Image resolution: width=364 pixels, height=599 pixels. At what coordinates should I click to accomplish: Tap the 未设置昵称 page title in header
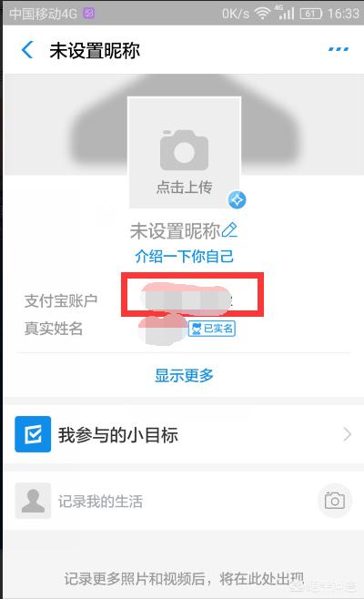[x=95, y=50]
